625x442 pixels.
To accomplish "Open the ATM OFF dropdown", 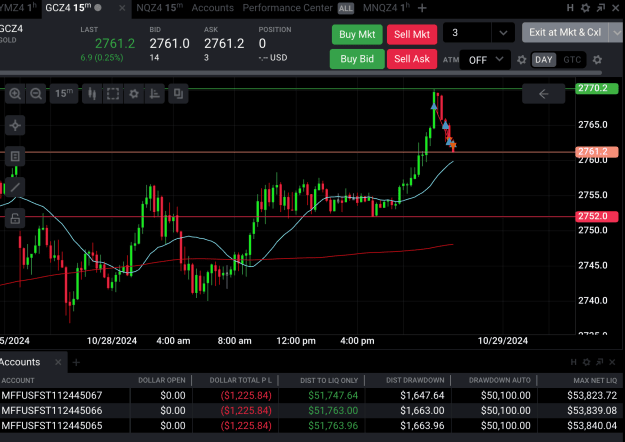I will click(485, 60).
